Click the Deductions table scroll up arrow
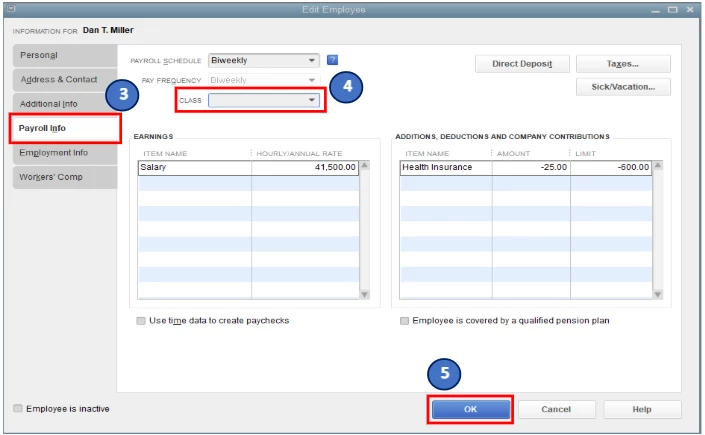The image size is (705, 435). (x=658, y=165)
